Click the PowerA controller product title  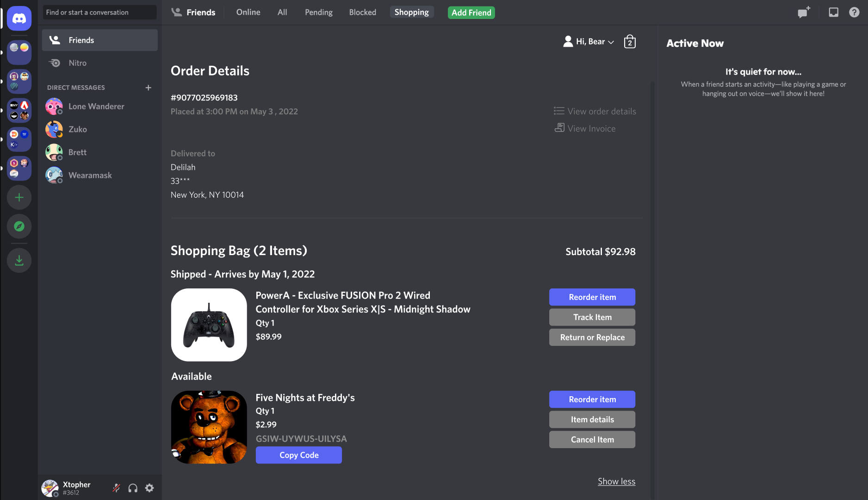[x=363, y=302]
